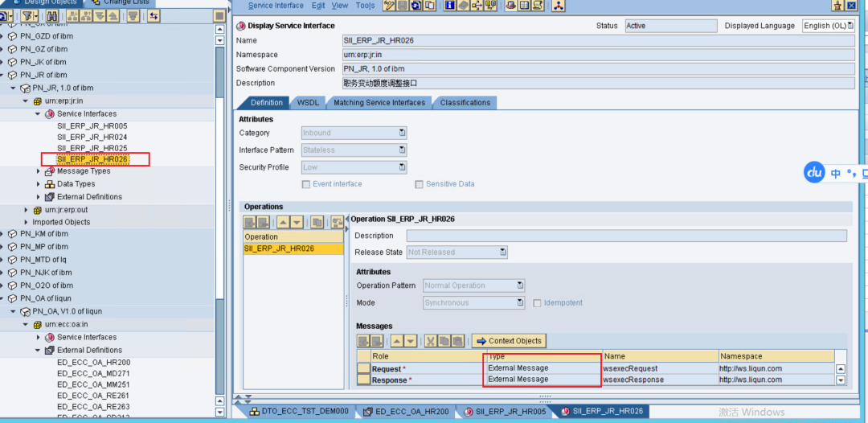Image resolution: width=868 pixels, height=423 pixels.
Task: Open the Release State dropdown
Action: [503, 252]
